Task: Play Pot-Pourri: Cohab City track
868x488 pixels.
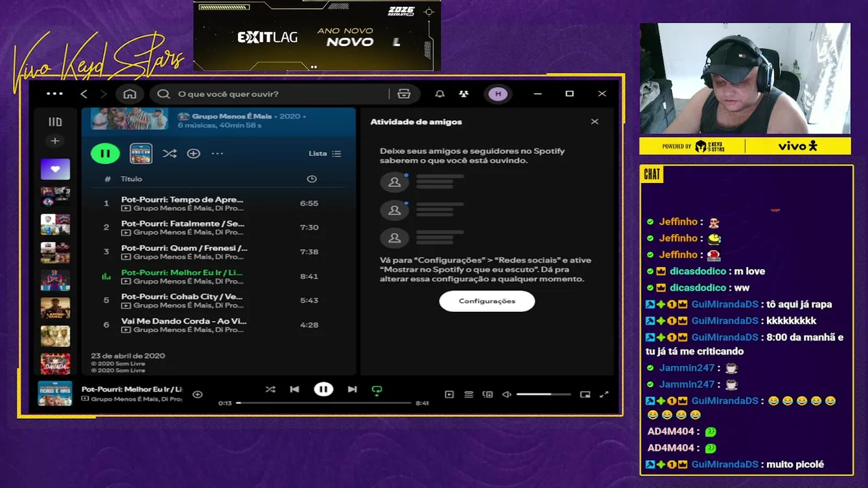Action: (x=217, y=300)
